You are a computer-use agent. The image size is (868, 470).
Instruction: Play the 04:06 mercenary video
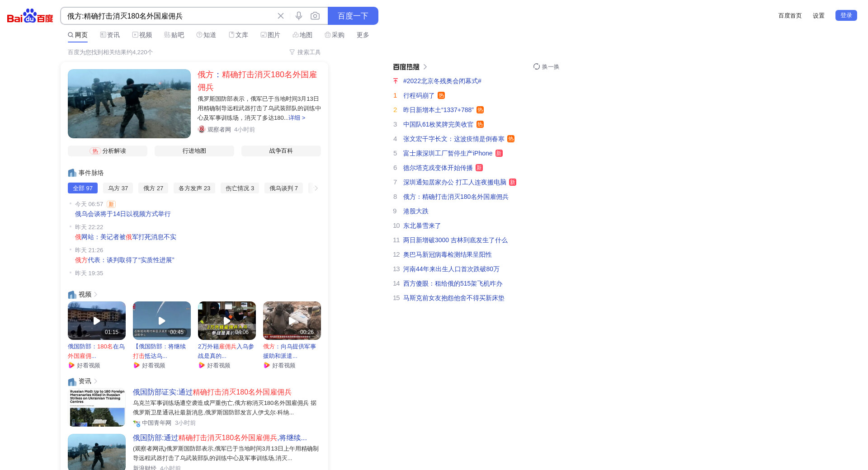pyautogui.click(x=227, y=320)
